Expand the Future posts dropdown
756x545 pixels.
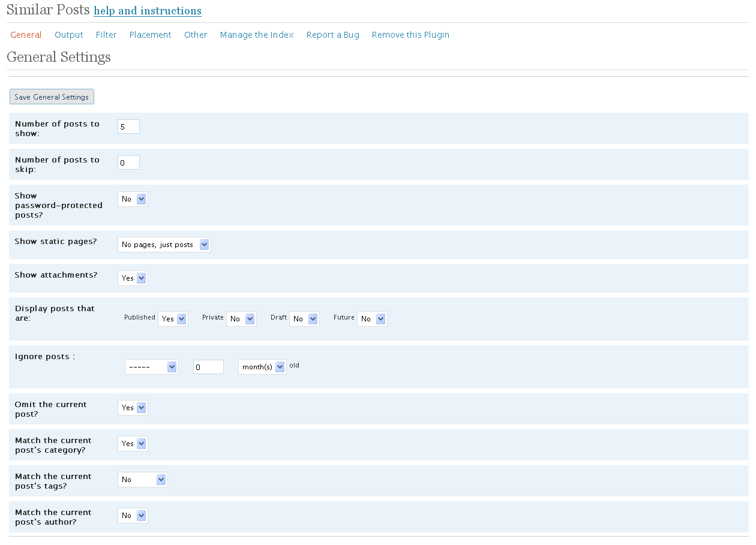[x=372, y=319]
